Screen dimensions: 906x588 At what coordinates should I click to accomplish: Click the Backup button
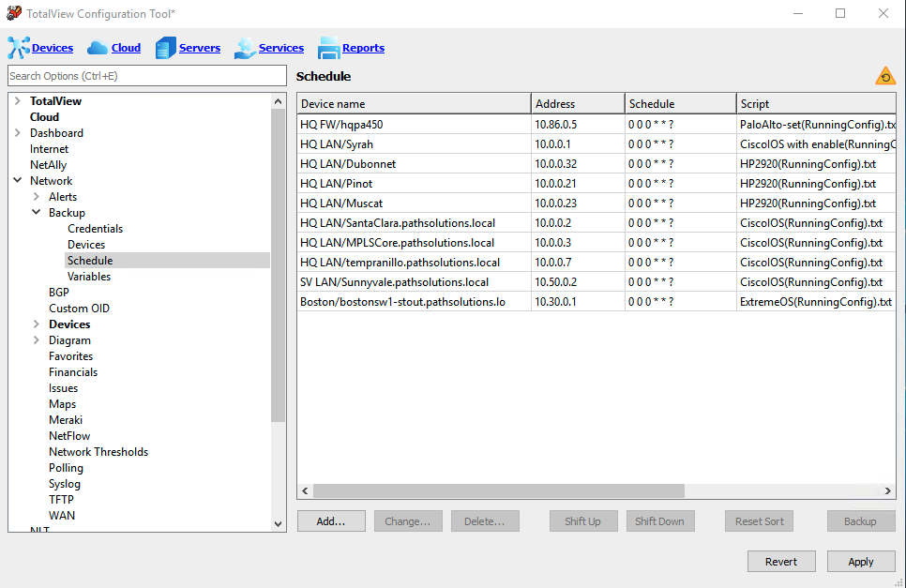pos(860,521)
